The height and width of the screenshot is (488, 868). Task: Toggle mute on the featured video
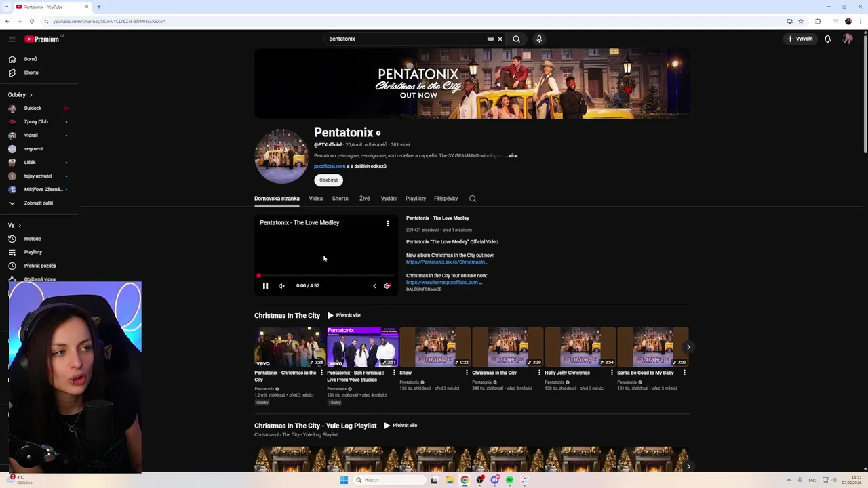[x=281, y=286]
